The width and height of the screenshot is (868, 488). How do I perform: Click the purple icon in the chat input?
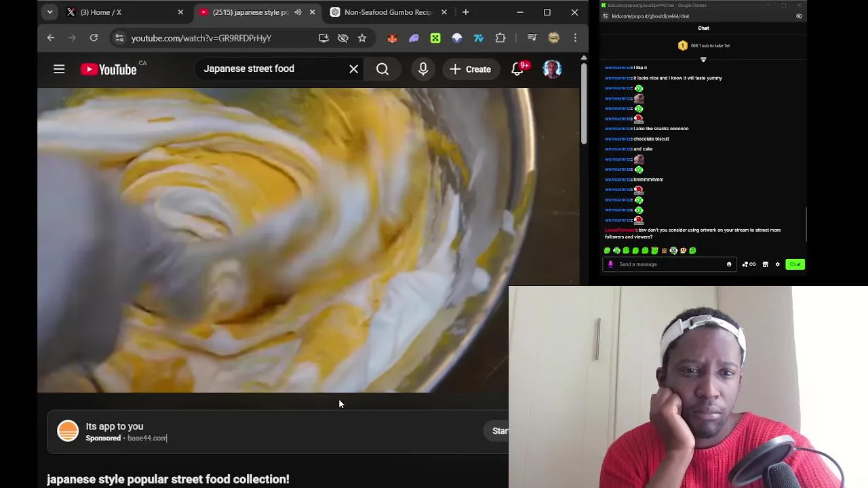click(x=610, y=264)
